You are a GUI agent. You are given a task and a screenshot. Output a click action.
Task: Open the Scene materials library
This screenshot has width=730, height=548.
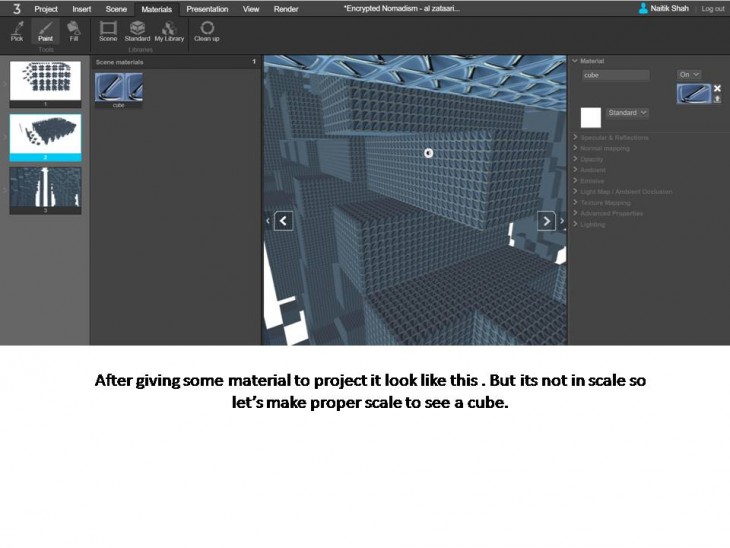[108, 30]
